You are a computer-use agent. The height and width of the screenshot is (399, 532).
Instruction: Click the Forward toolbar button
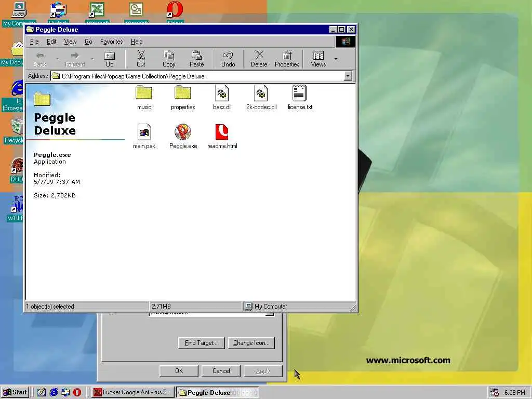[75, 59]
